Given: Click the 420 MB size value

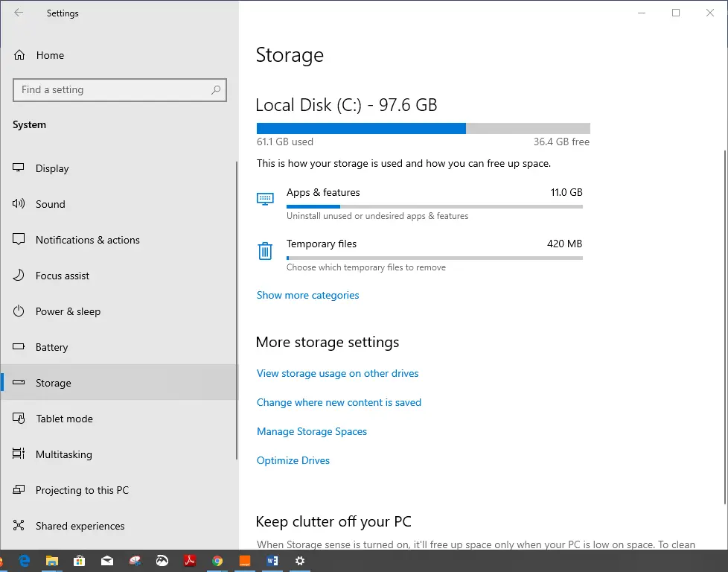Looking at the screenshot, I should coord(564,244).
